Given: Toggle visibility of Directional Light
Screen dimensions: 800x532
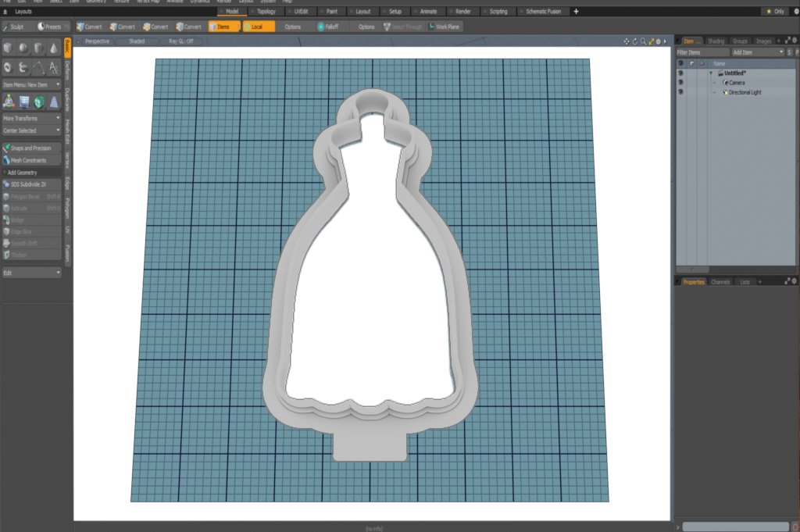Looking at the screenshot, I should click(680, 92).
